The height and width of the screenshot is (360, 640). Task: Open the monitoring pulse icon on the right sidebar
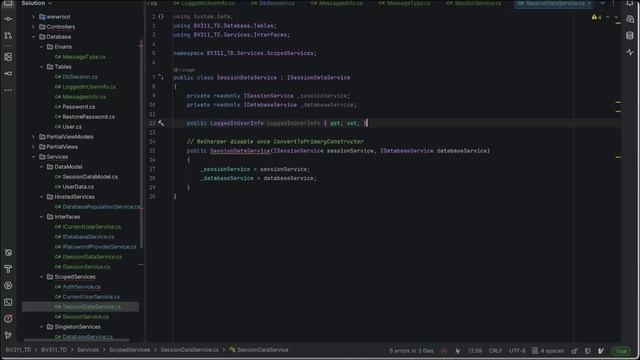pyautogui.click(x=630, y=52)
